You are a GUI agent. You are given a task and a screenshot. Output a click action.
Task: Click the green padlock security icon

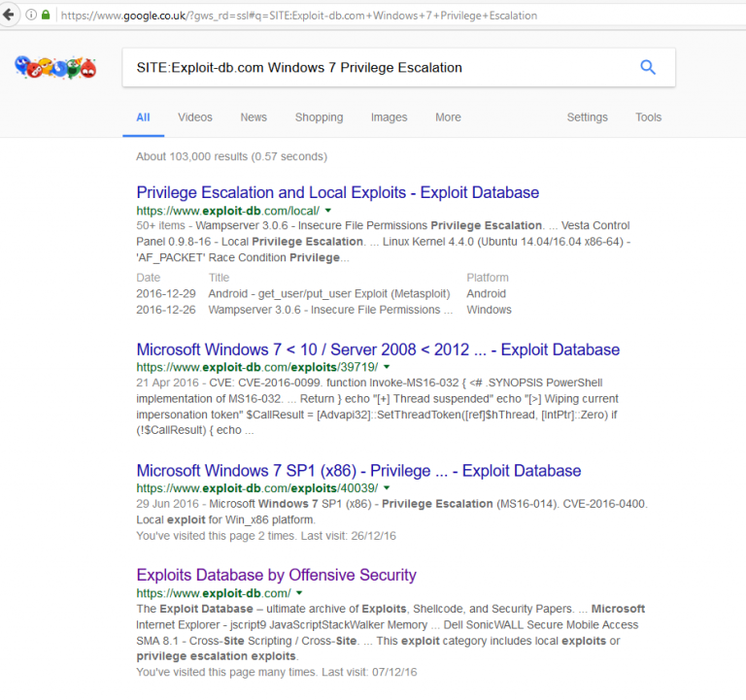tap(46, 15)
